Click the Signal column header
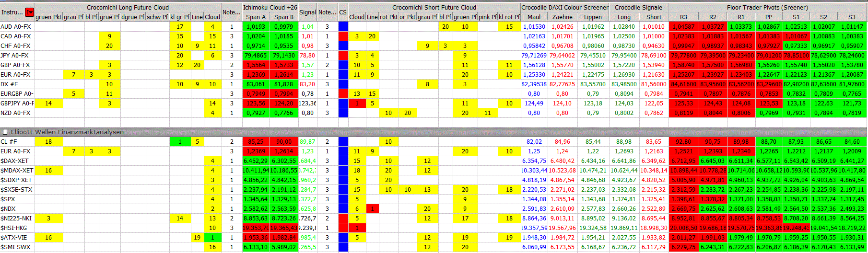The height and width of the screenshot is (253, 868). [307, 12]
